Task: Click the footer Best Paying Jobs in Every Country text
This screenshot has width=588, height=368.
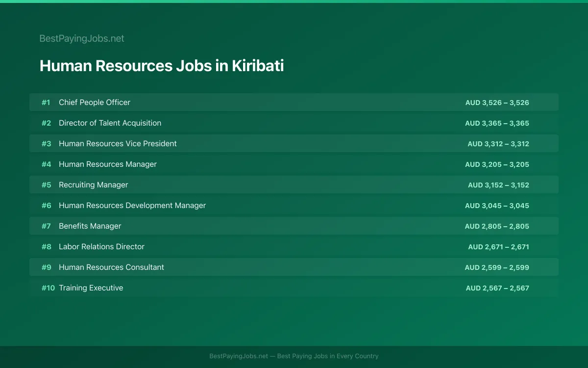Action: [328, 356]
